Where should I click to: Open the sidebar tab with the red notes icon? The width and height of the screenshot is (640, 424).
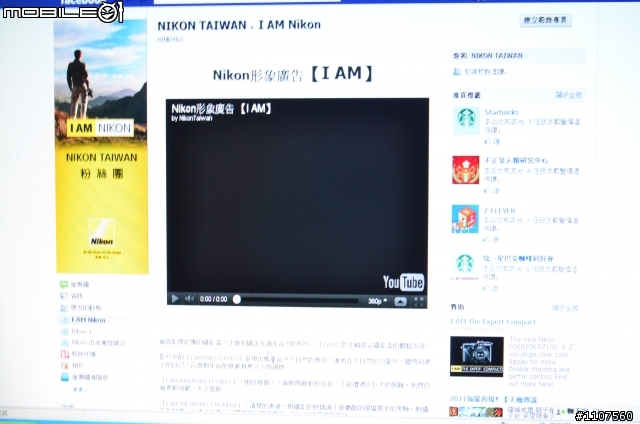[64, 354]
